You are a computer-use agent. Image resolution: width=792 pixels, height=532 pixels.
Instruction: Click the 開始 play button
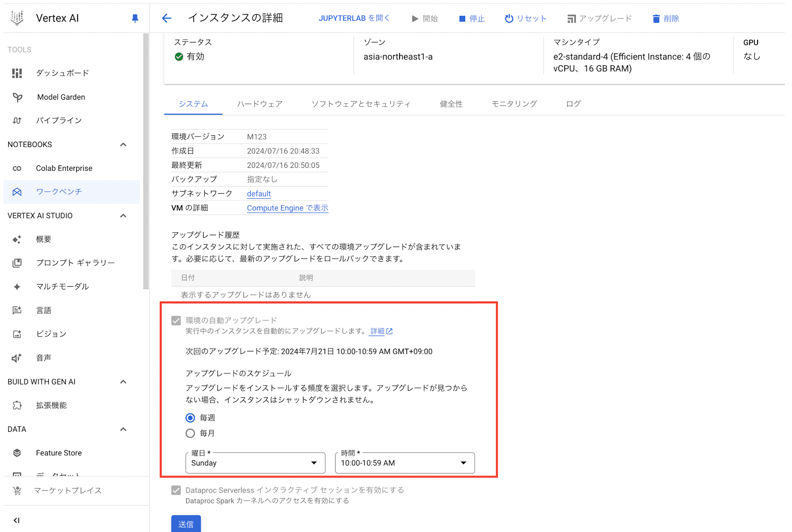point(425,19)
